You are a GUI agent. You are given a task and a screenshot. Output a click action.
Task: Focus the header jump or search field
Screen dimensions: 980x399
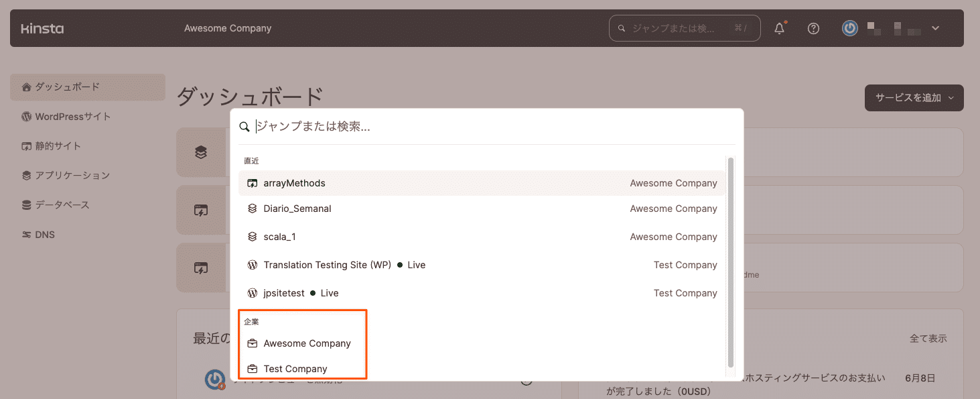685,28
